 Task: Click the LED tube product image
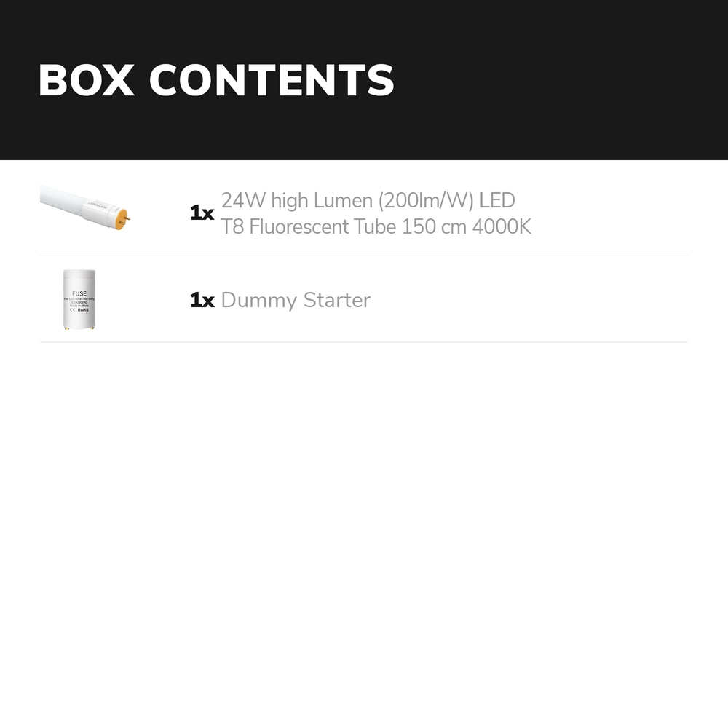[86, 207]
